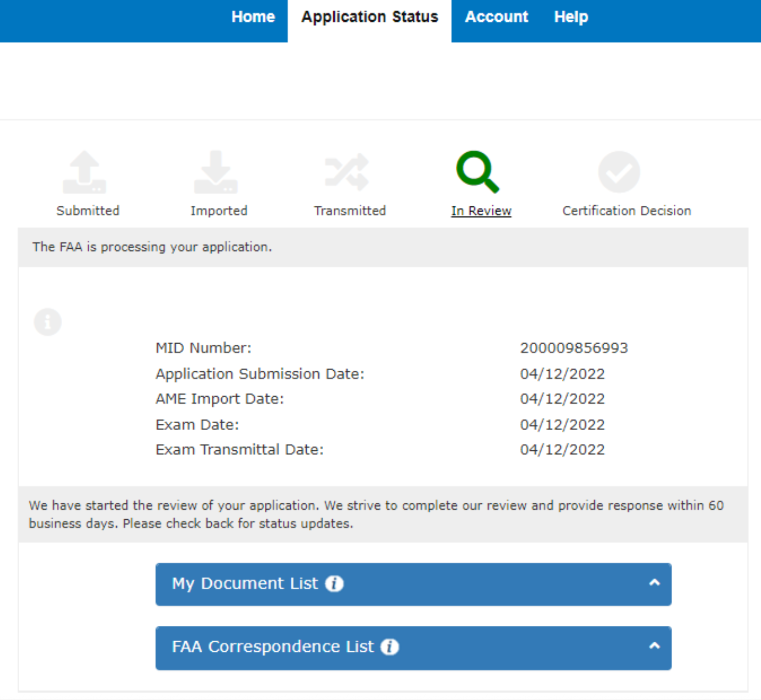Select the Application Status tab

coord(369,17)
